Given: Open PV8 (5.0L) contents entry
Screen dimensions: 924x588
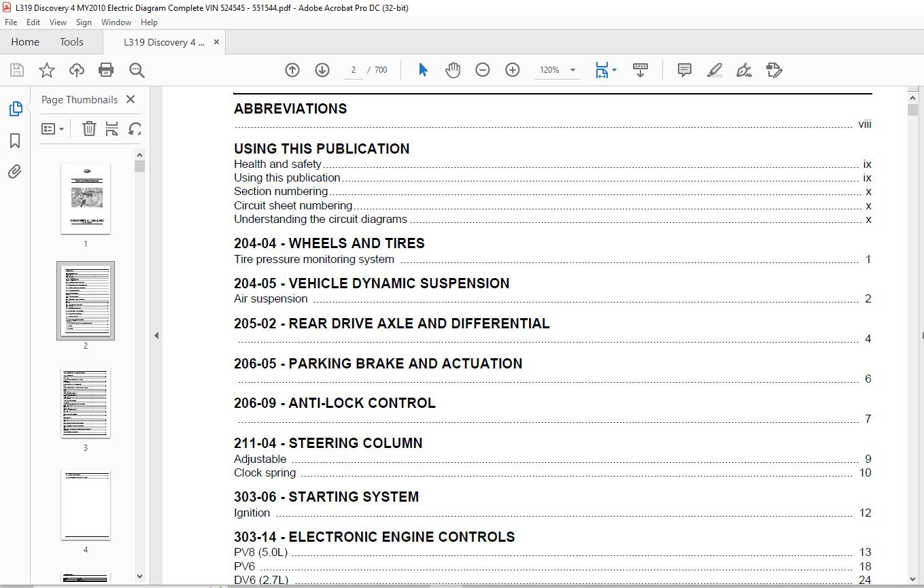Looking at the screenshot, I should point(553,552).
